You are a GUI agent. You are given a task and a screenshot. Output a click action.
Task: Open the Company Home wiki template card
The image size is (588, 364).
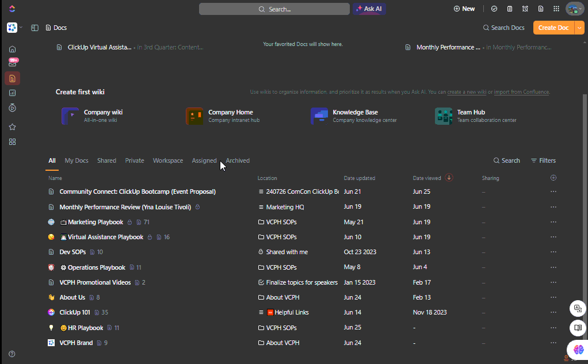pyautogui.click(x=223, y=116)
